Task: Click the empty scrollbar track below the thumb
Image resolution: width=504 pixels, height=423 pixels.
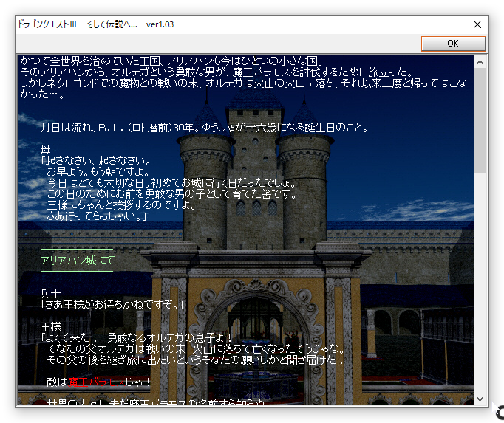Action: pyautogui.click(x=480, y=288)
